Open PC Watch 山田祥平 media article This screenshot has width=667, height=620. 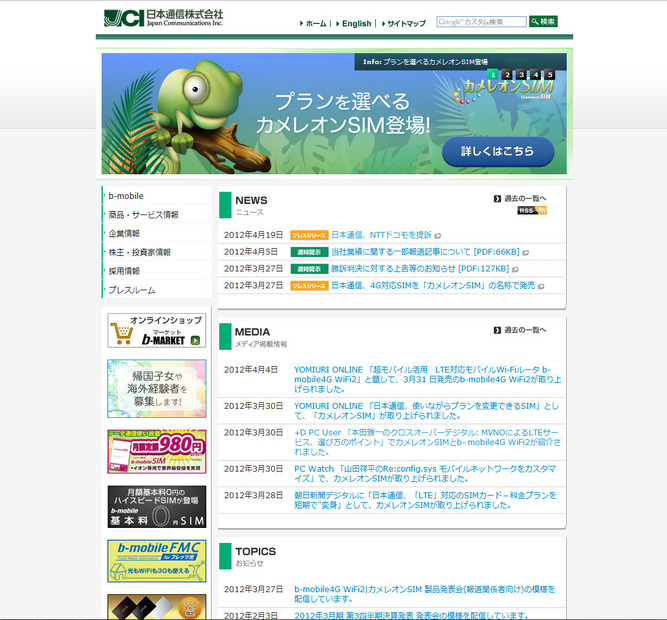click(x=425, y=473)
